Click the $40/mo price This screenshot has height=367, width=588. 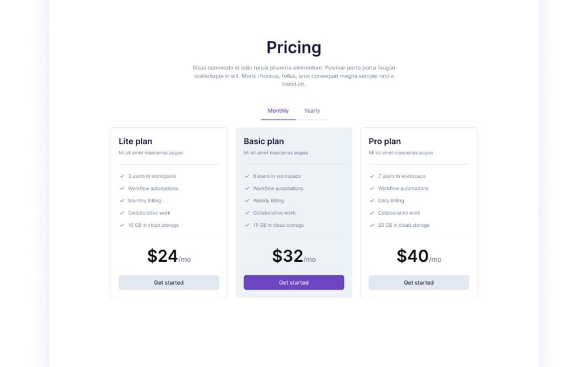click(418, 257)
